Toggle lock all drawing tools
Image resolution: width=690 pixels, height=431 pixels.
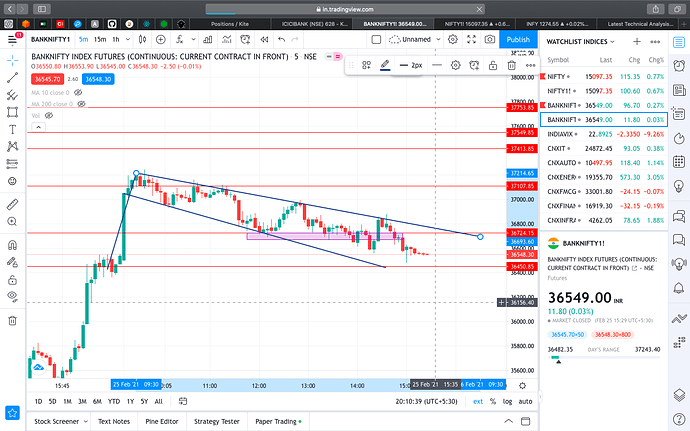(12, 280)
